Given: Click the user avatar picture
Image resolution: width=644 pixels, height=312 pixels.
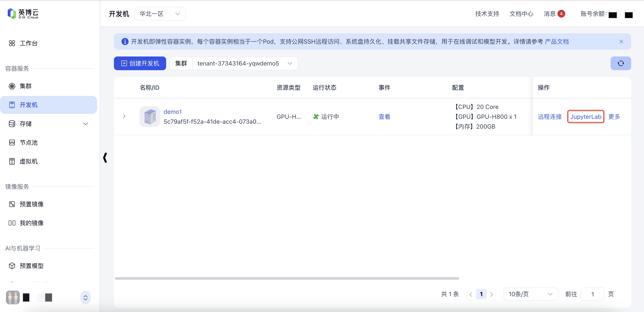Looking at the screenshot, I should [13, 297].
